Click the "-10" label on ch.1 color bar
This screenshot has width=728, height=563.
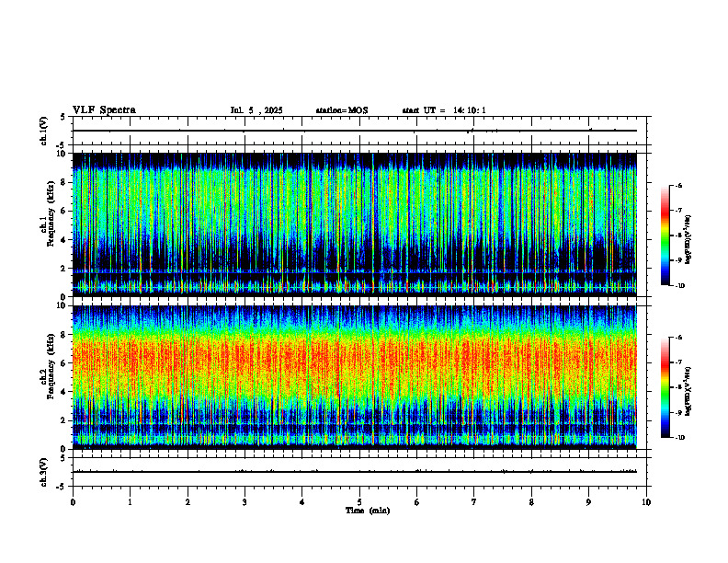click(x=679, y=286)
